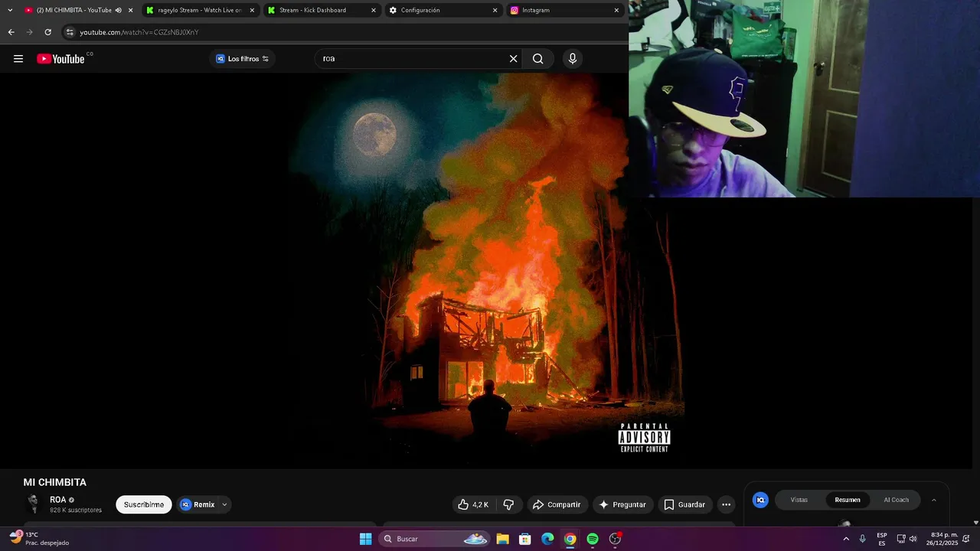Close the Stream - Kick Dashboard tab
Screen dimensions: 980x551
pos(374,10)
